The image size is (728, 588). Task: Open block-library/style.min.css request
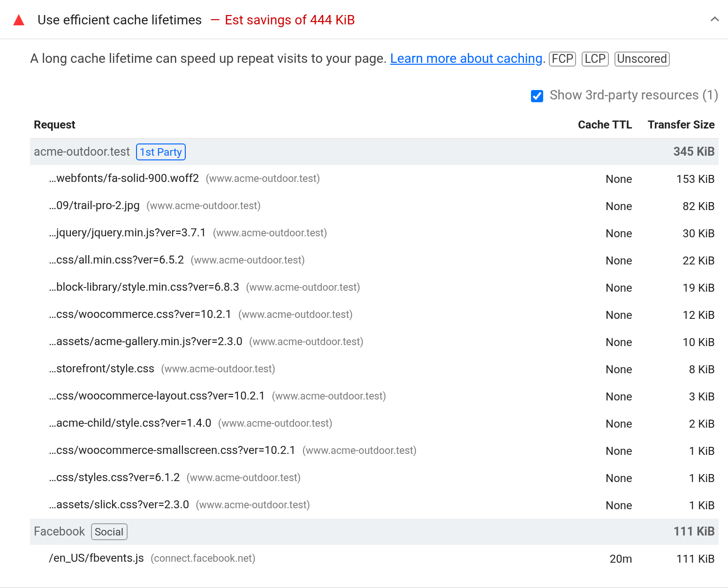coord(144,287)
